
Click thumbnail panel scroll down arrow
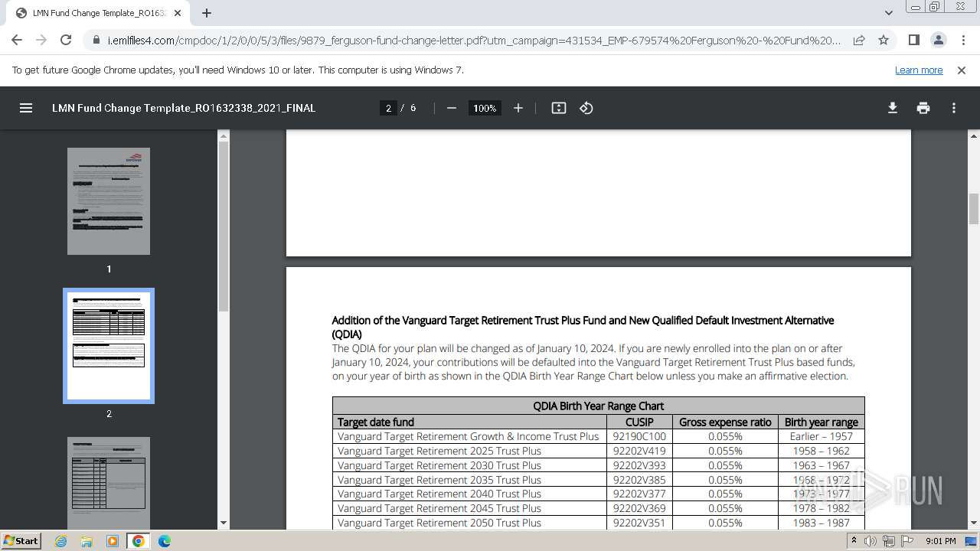(x=224, y=523)
